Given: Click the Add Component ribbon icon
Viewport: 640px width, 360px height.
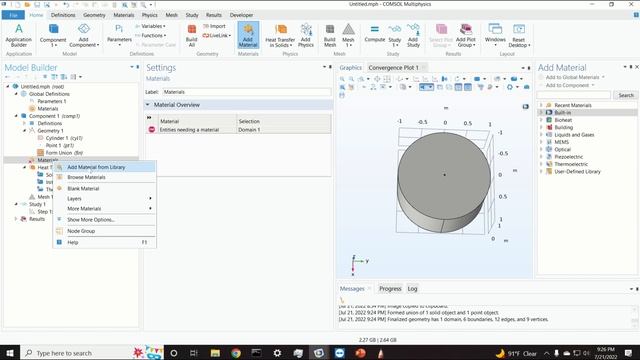Looking at the screenshot, I should (84, 35).
